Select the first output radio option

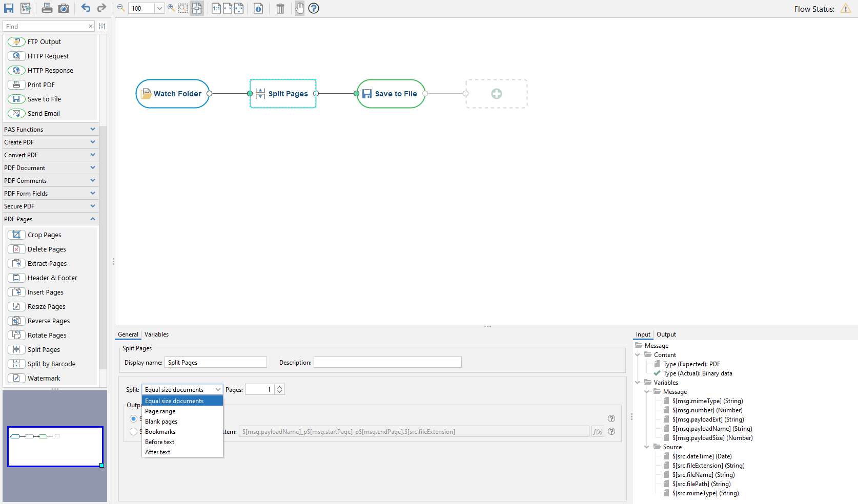[133, 418]
